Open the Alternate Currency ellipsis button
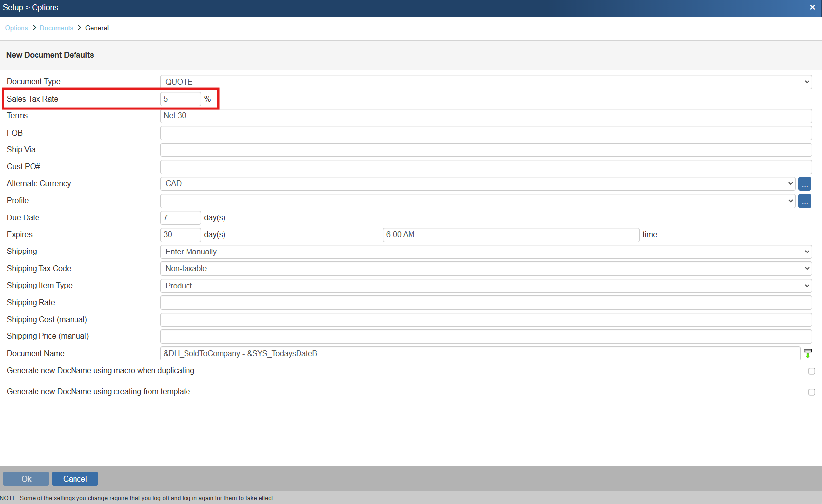The height and width of the screenshot is (504, 822). (804, 184)
